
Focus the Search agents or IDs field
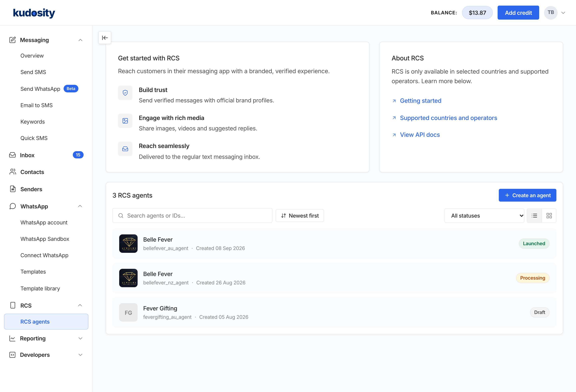pyautogui.click(x=192, y=216)
